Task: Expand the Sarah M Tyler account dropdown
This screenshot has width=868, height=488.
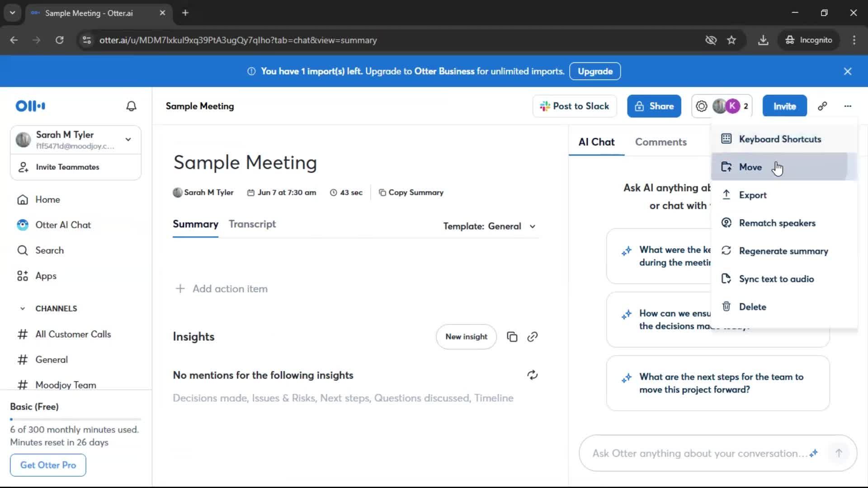Action: (128, 140)
